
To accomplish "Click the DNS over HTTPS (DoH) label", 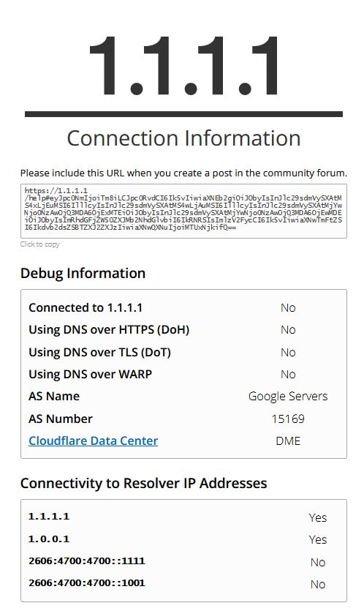I will click(x=109, y=330).
